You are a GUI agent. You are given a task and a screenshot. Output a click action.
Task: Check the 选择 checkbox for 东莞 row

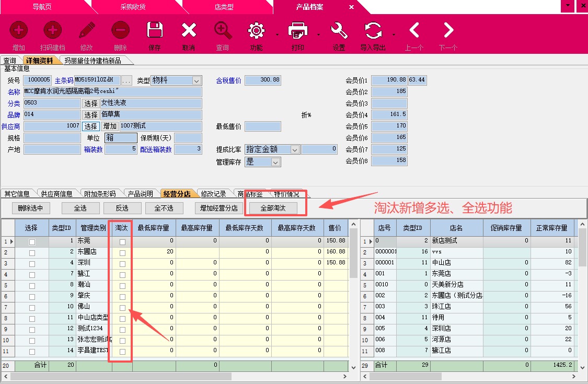(32, 242)
